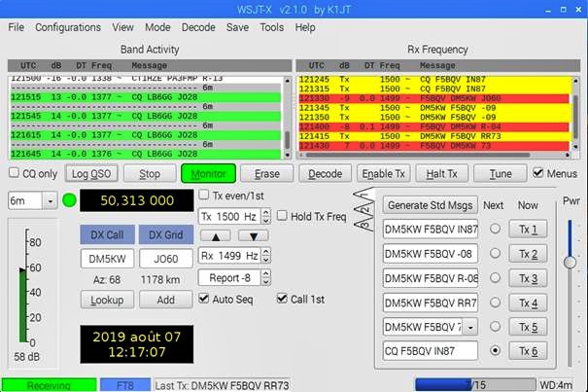
Task: Click the Lookup button
Action: [x=107, y=300]
